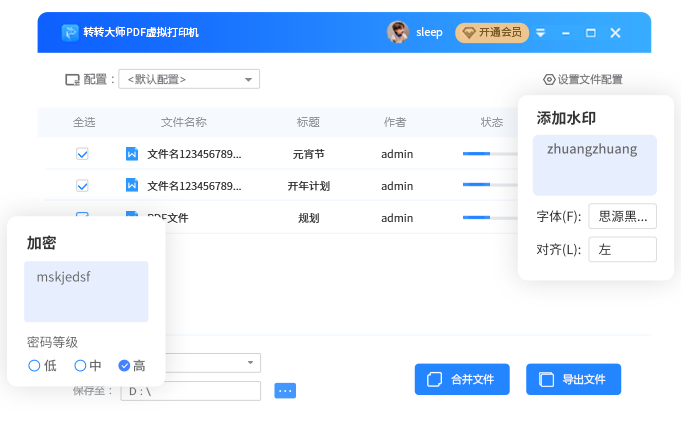Click the progress bar in 开年计划 row
This screenshot has height=438, width=681.
click(490, 185)
